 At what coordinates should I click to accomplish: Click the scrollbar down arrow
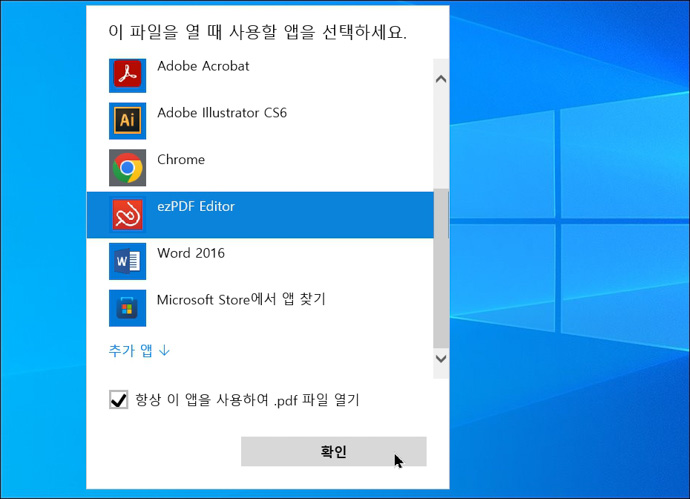pos(441,359)
